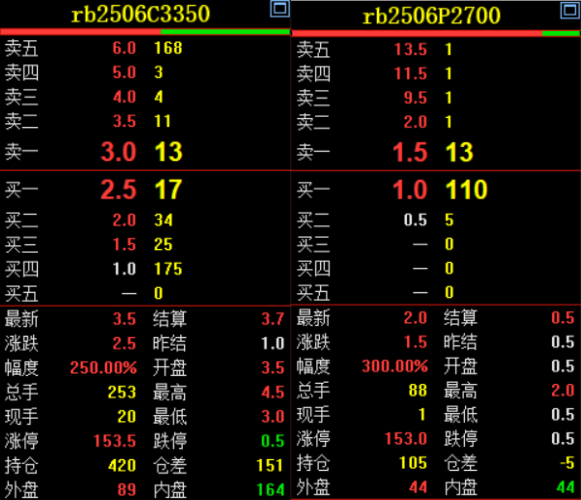Click bid-two volume 5 in rb2506P2700
This screenshot has height=500, width=581.
pos(449,220)
